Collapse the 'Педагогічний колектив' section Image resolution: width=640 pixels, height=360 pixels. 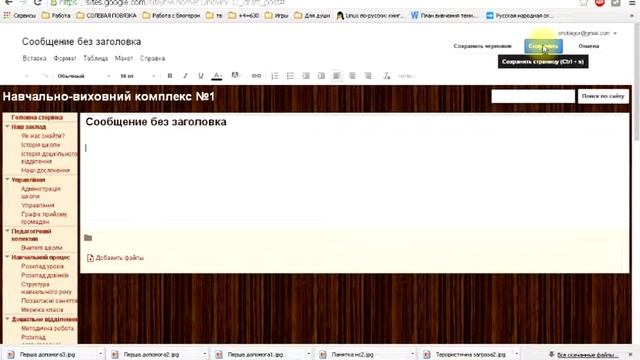[7, 231]
